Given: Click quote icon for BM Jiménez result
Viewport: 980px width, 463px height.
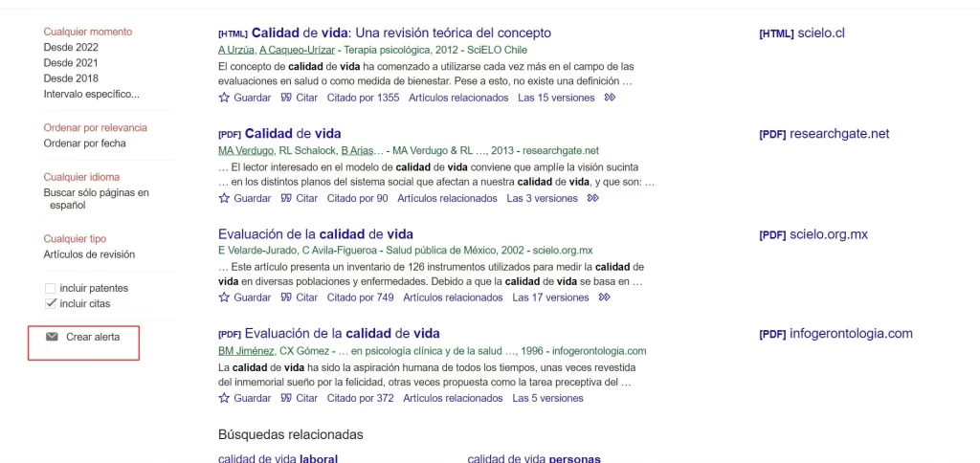Looking at the screenshot, I should (286, 398).
